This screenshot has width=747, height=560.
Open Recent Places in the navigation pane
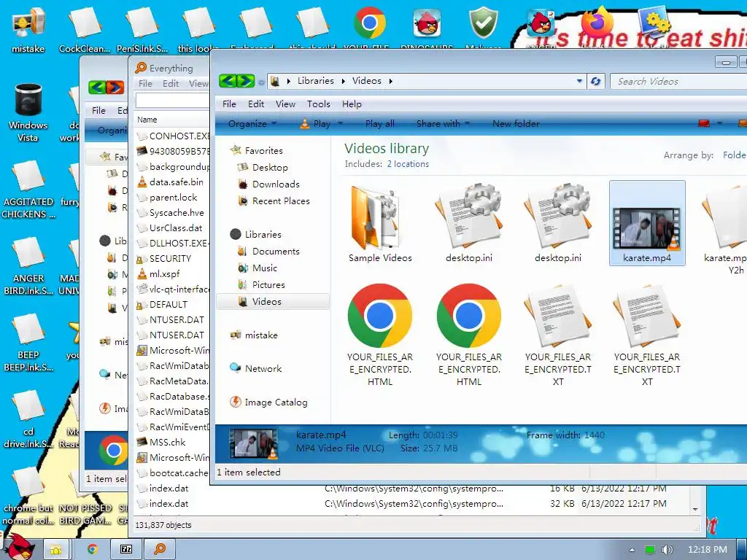tap(281, 201)
